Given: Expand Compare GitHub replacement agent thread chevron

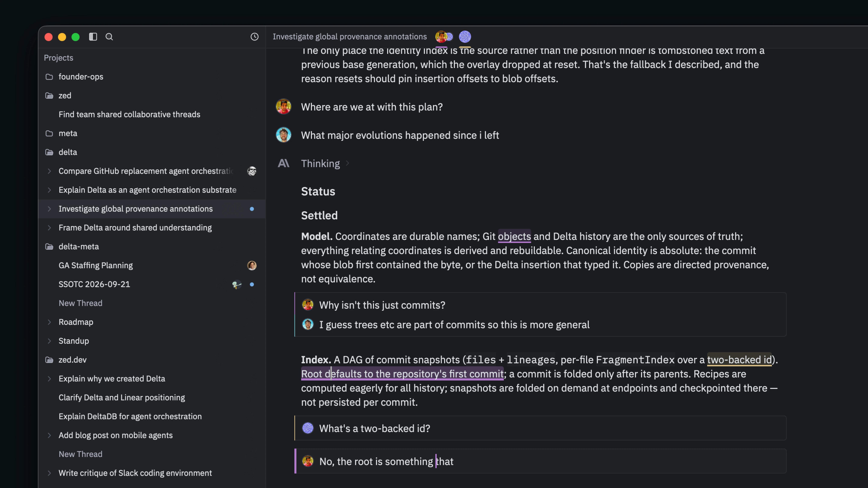Looking at the screenshot, I should pos(49,171).
